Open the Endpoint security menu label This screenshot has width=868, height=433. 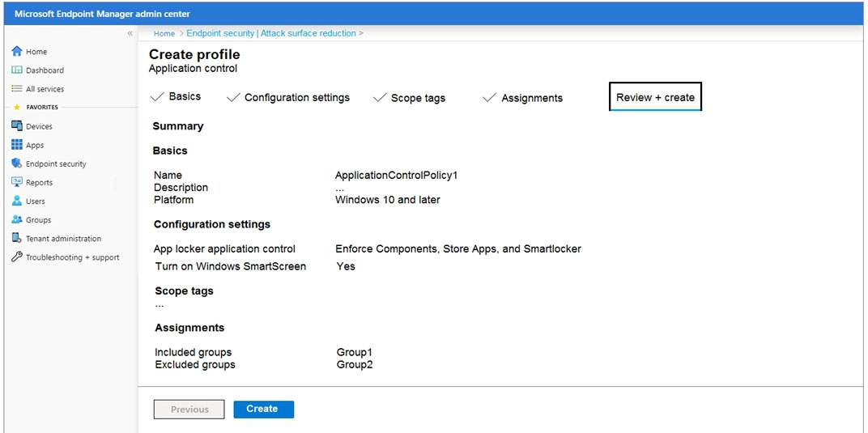[x=56, y=163]
